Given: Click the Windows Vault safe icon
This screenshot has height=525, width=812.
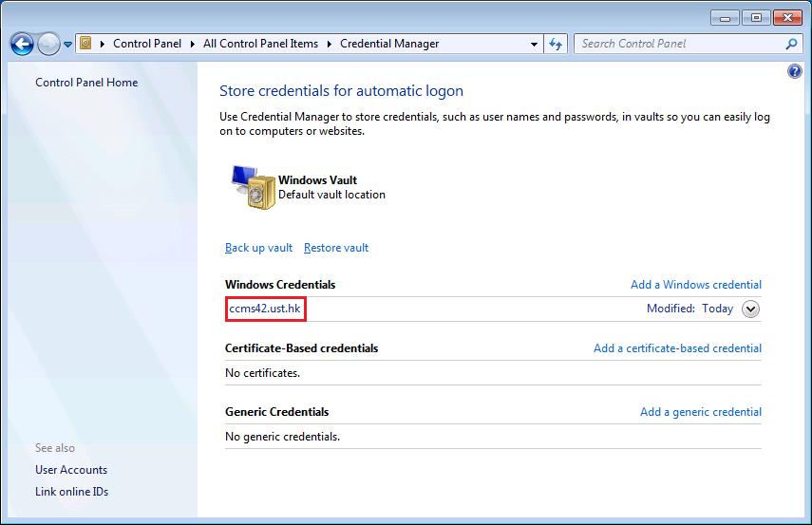Looking at the screenshot, I should (251, 186).
